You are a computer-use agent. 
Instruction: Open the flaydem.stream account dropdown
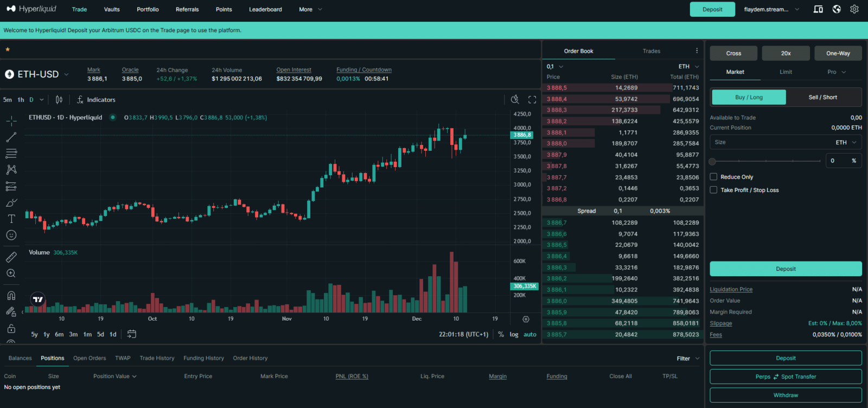point(771,9)
